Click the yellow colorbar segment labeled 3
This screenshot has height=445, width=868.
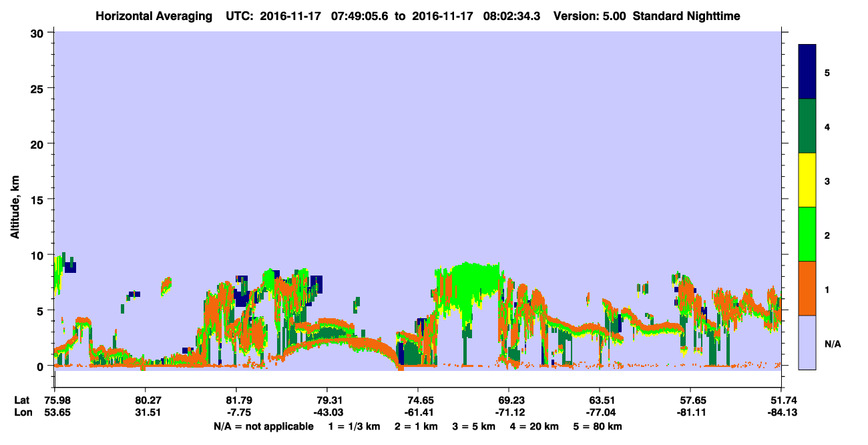(807, 180)
